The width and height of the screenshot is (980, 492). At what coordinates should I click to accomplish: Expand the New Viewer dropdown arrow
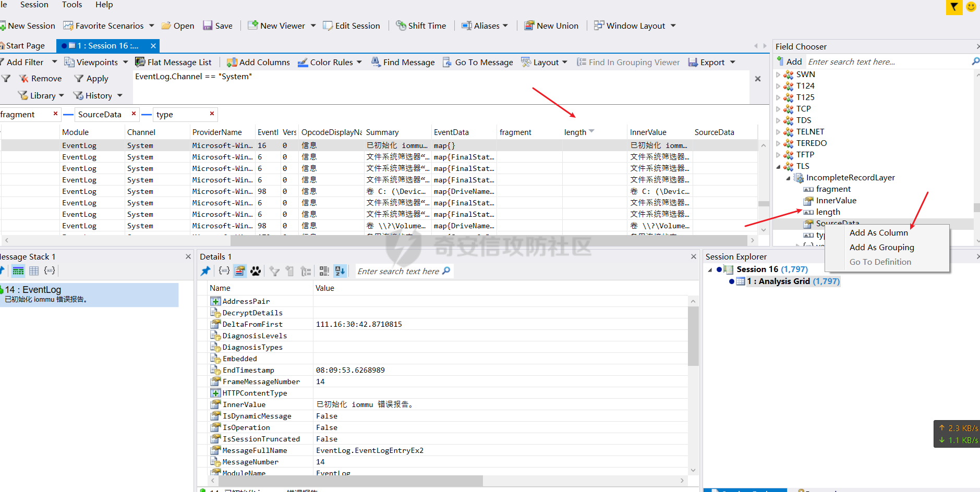(313, 26)
